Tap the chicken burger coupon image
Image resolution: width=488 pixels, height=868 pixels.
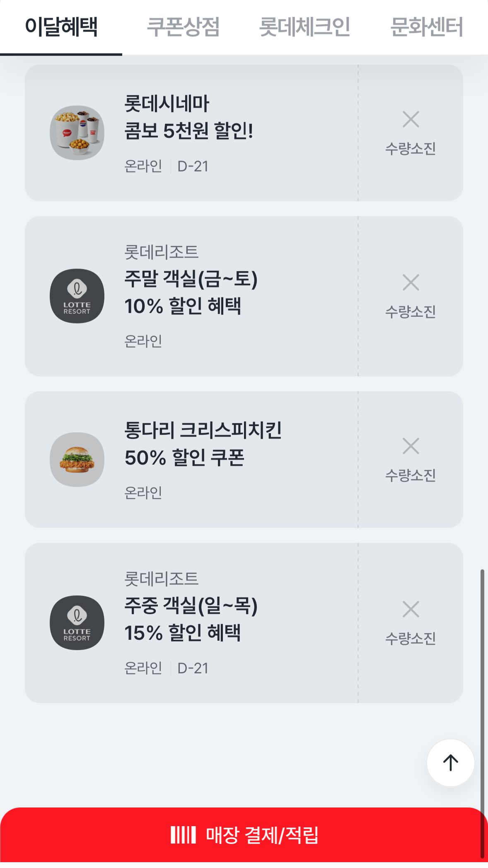tap(77, 459)
